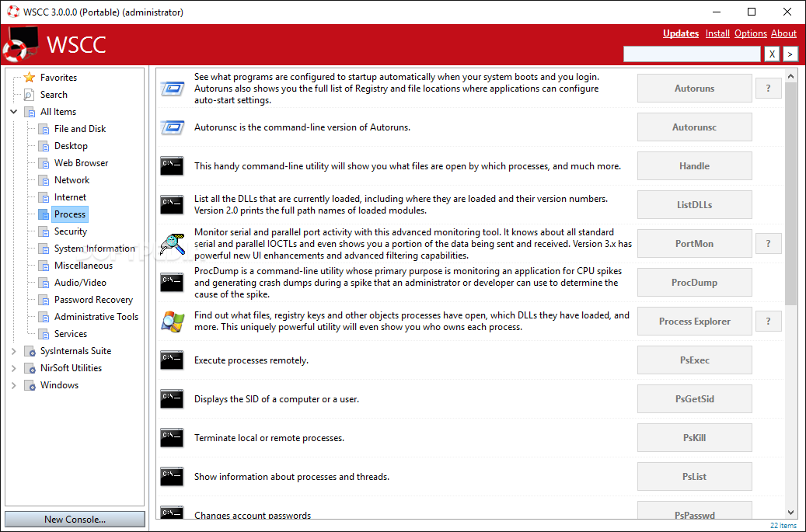Click the PsKill console icon
This screenshot has height=532, width=806.
coord(172,437)
